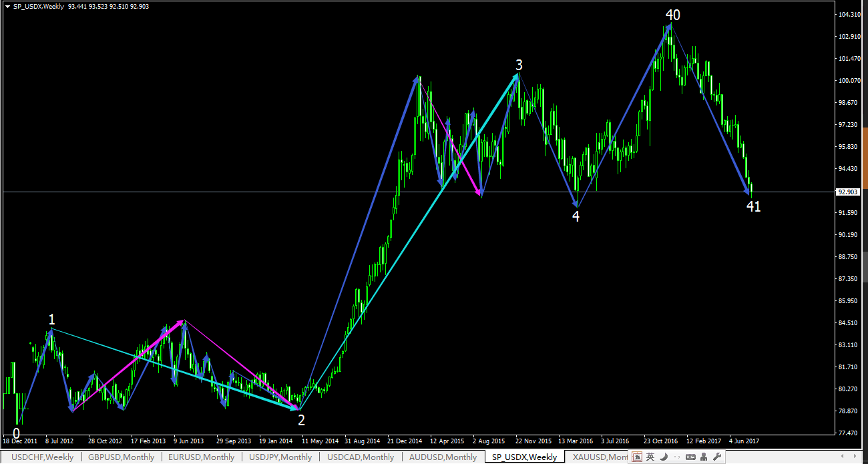Switch to the USDCHF,Weekly tab

tap(38, 457)
